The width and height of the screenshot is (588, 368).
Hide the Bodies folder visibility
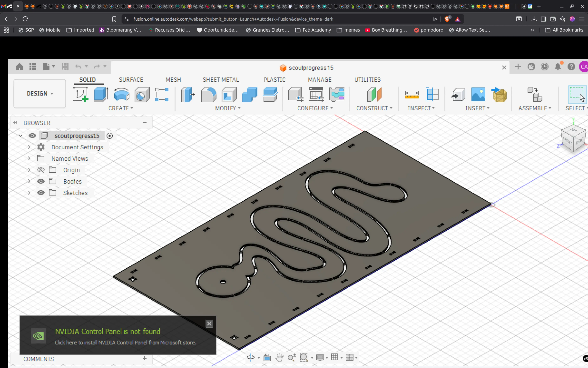41,181
